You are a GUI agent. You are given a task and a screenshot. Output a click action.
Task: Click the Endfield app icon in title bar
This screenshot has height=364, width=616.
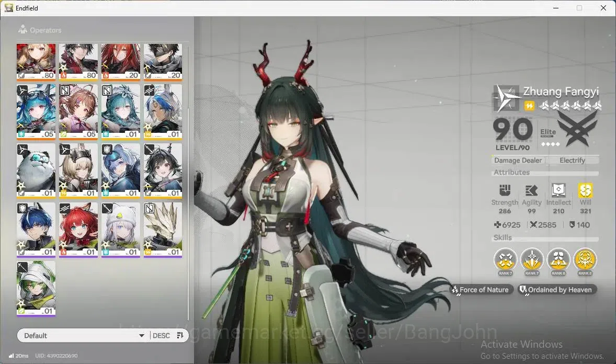(9, 8)
